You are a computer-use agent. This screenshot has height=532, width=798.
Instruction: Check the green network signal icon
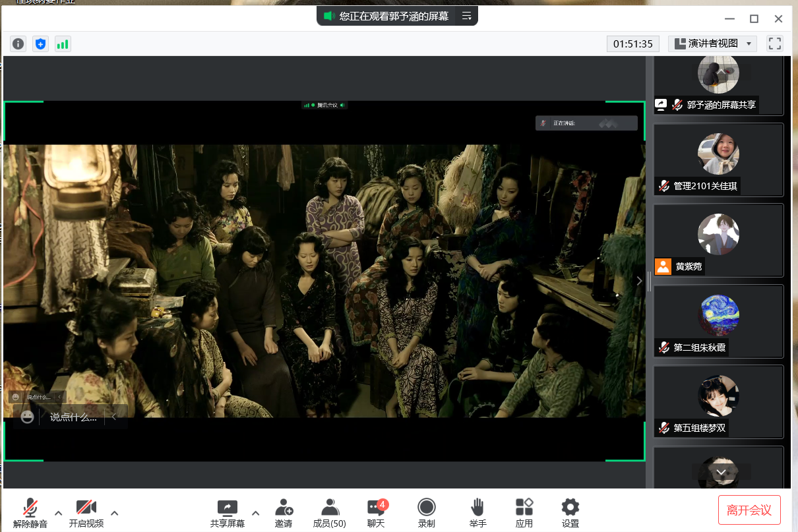tap(63, 44)
